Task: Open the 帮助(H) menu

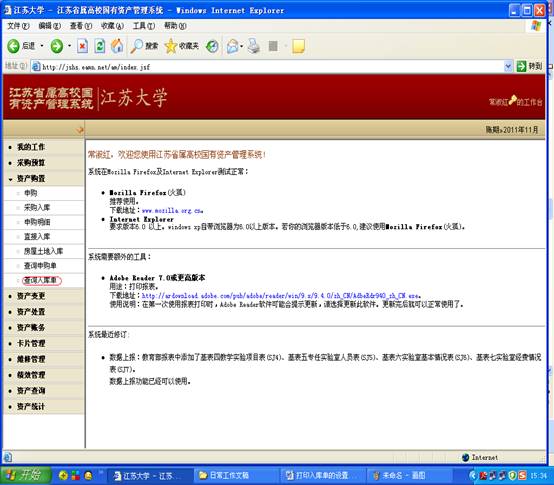Action: pos(175,26)
